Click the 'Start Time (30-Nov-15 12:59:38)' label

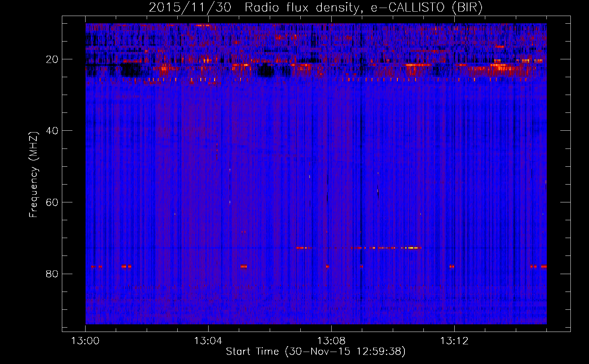(x=316, y=352)
